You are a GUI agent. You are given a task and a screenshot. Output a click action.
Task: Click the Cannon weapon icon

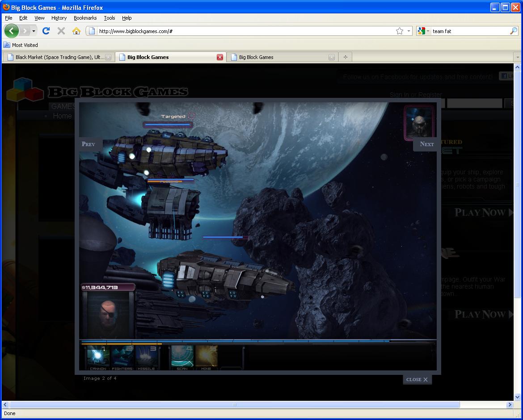(98, 357)
